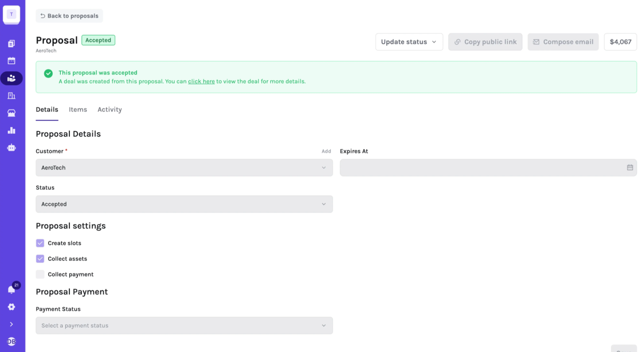Viewport: 644px width, 352px height.
Task: Click the workspace logo at sidebar top
Action: [11, 14]
